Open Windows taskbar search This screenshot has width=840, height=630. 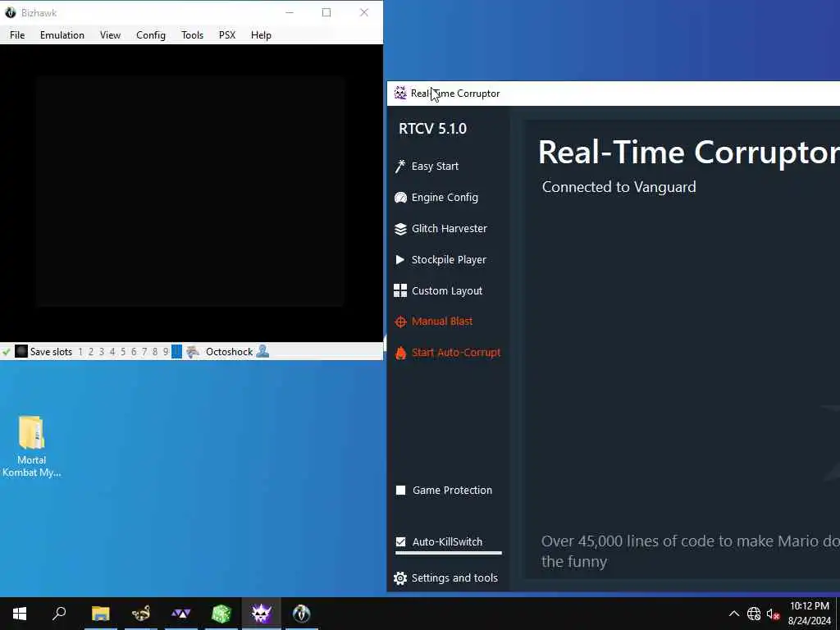[59, 614]
